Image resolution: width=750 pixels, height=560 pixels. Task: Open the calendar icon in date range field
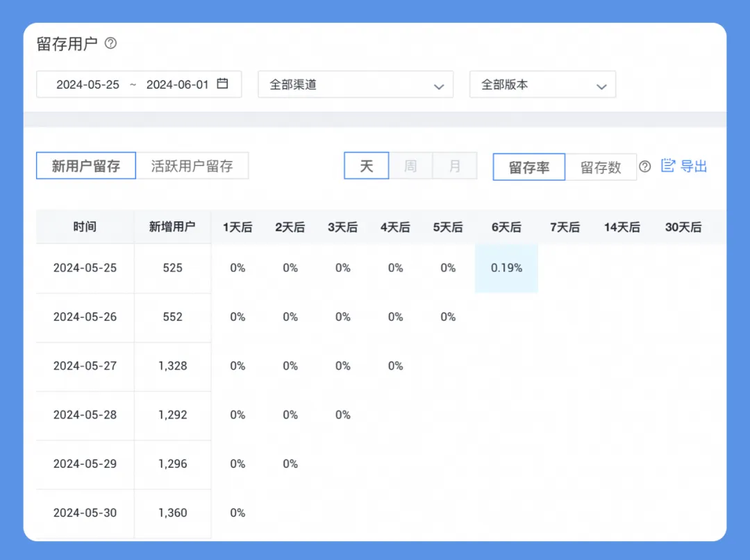pyautogui.click(x=222, y=83)
